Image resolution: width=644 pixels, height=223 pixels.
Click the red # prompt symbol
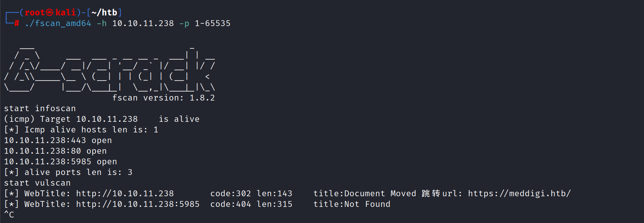[x=17, y=23]
